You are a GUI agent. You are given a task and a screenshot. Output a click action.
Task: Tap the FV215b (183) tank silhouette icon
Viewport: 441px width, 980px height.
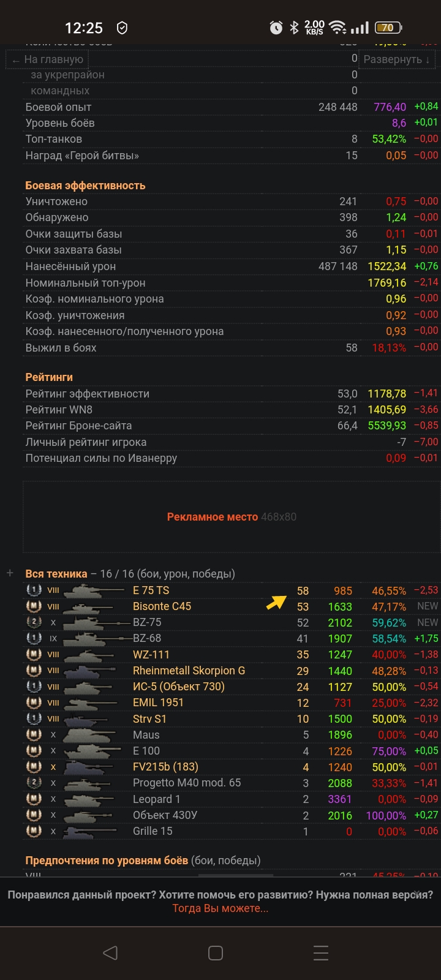click(x=91, y=767)
